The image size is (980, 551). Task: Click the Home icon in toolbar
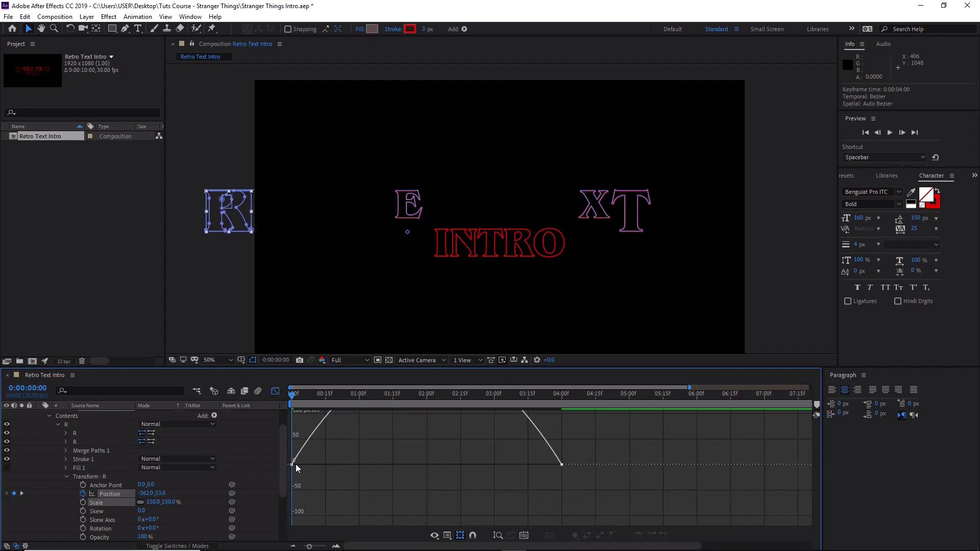12,29
